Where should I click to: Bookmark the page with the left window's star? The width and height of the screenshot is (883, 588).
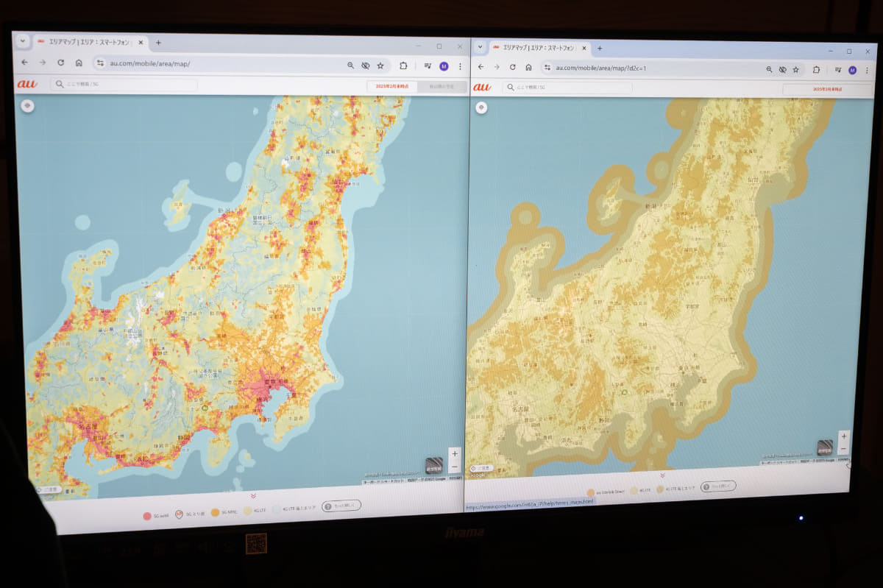(380, 65)
